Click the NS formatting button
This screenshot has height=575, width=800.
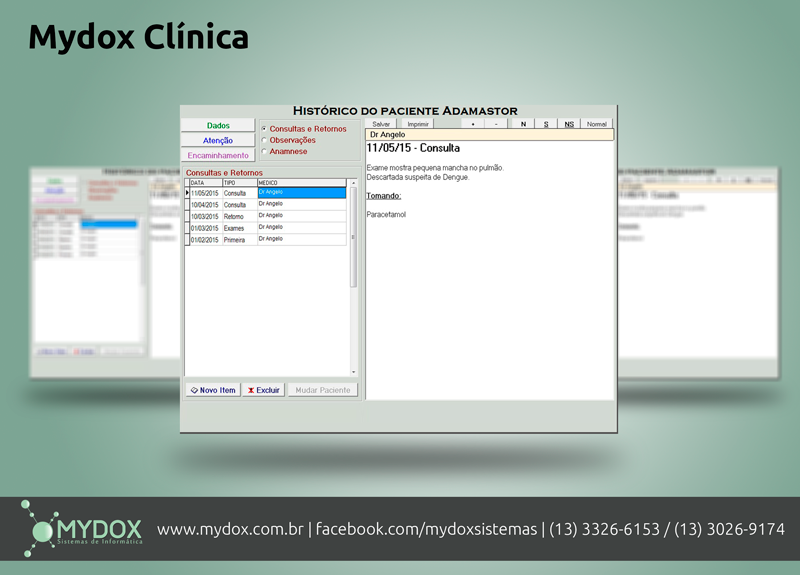click(569, 124)
